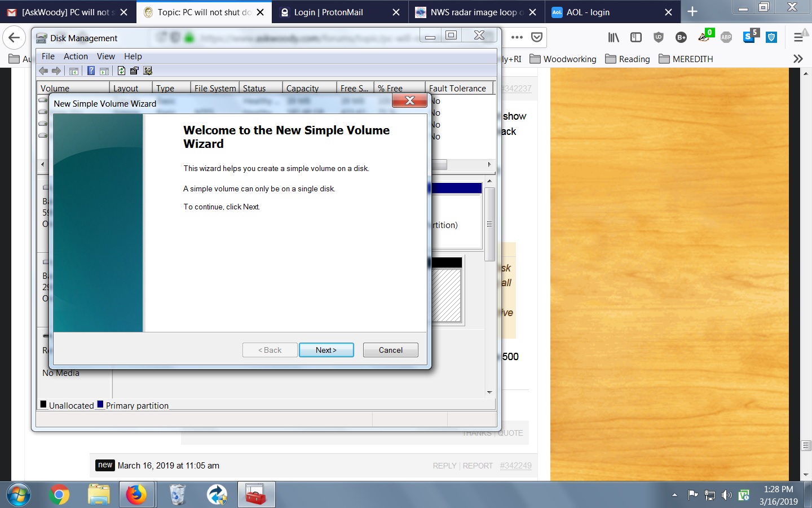Image resolution: width=812 pixels, height=508 pixels.
Task: Save page to Pocket icon
Action: click(537, 37)
